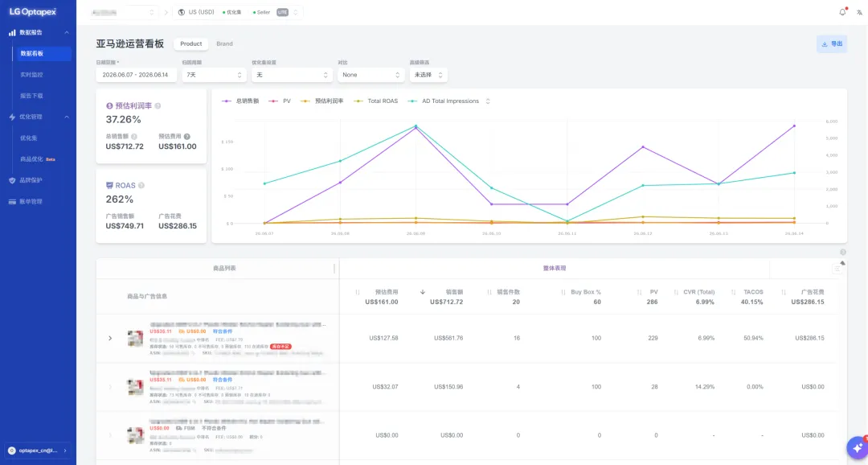Open the AI assistant sparkle button
The width and height of the screenshot is (868, 465).
[858, 446]
